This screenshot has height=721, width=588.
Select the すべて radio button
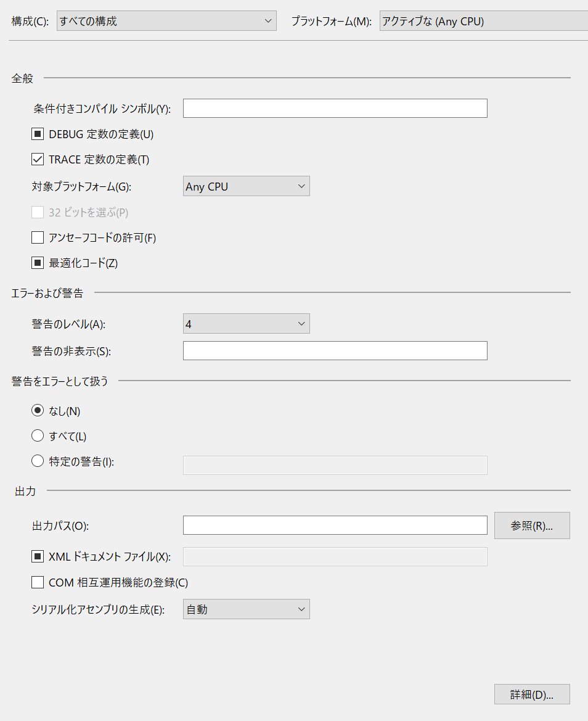(x=37, y=435)
